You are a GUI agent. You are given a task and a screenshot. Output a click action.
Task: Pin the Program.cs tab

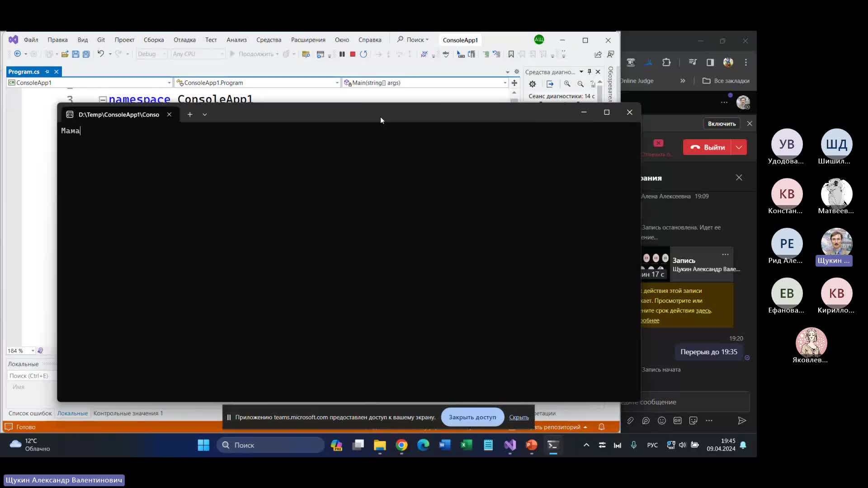(47, 72)
